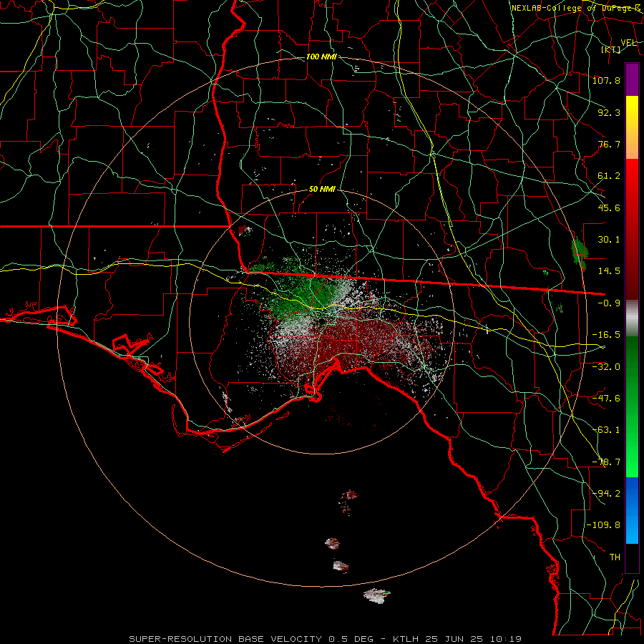
Task: Click the NEXLAB-College of DuPage credit text
Action: 576,8
